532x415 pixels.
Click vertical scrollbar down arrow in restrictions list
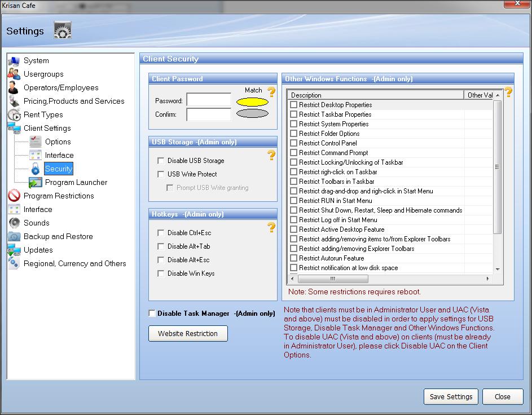pos(498,269)
